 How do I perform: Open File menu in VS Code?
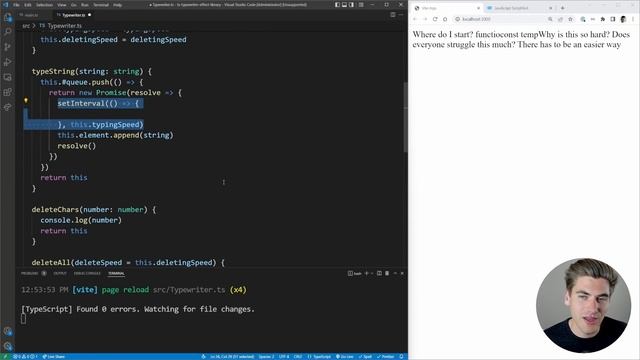tap(16, 5)
